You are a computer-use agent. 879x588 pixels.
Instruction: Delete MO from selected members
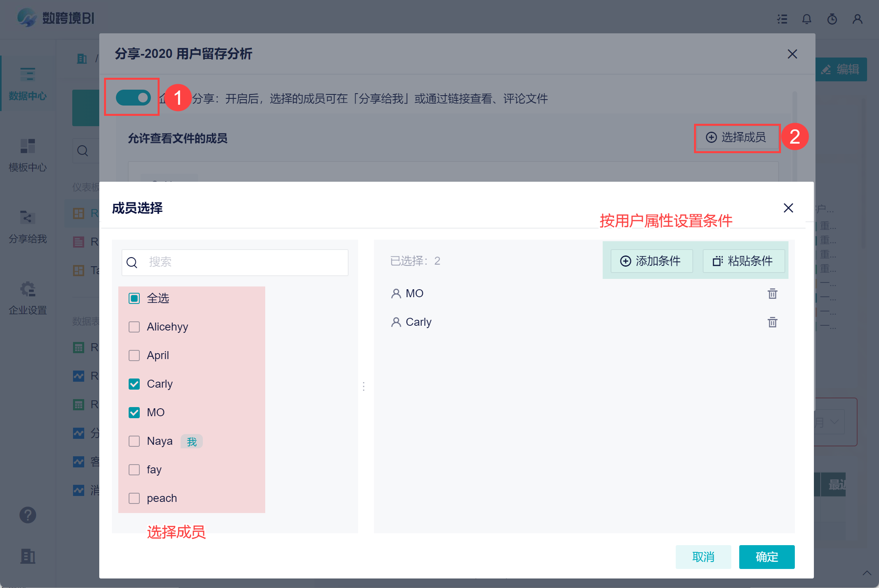(772, 294)
